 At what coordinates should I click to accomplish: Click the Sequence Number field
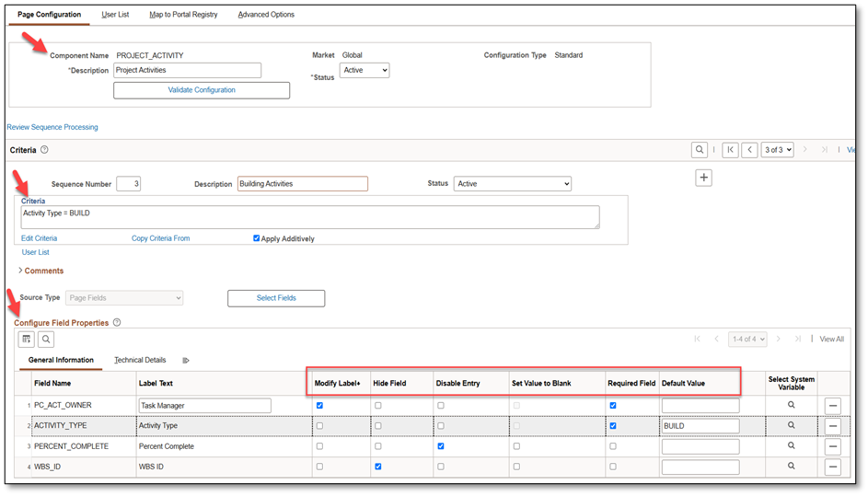click(x=129, y=184)
